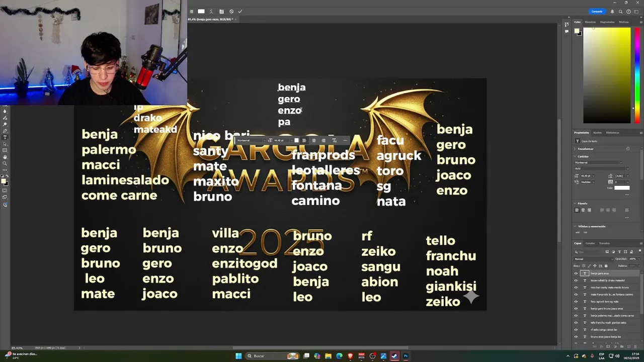Screen dimensions: 644x362
Task: Select the Path Selection arrow tool
Action: tap(5, 144)
